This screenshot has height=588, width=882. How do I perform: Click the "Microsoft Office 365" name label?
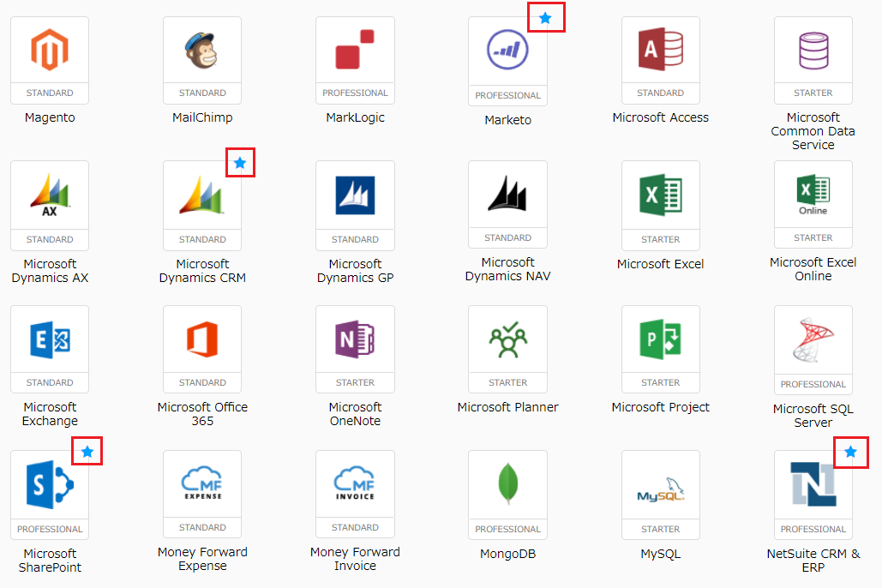(202, 413)
